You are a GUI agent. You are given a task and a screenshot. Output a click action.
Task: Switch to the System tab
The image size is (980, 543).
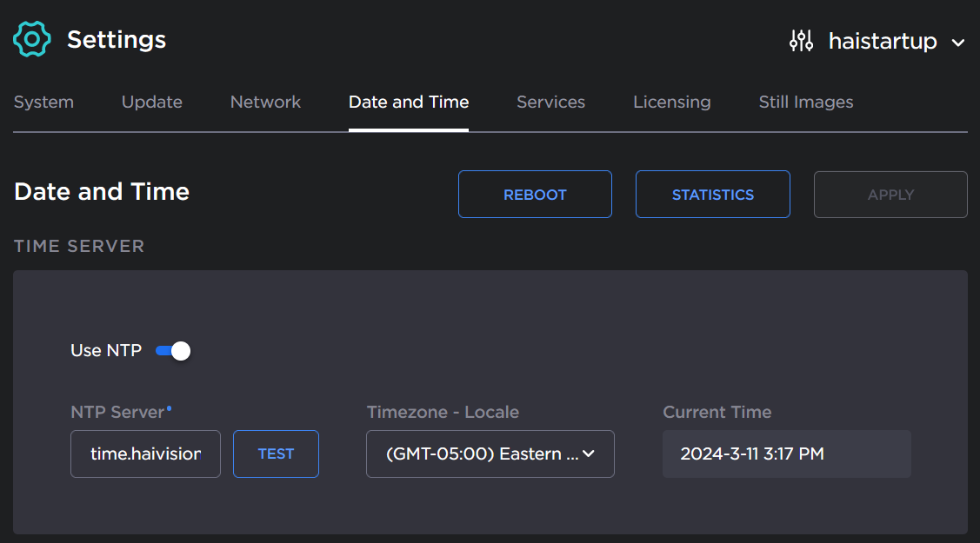[x=43, y=102]
